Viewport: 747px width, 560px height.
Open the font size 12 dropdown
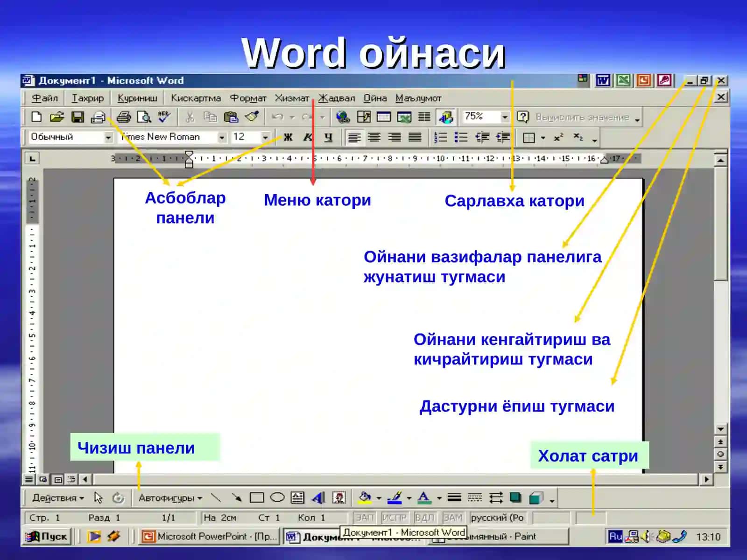tap(265, 138)
